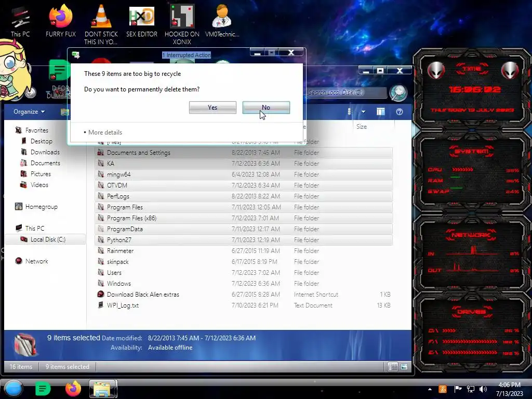Click the Start orb button
Viewport: 532px width, 399px height.
click(14, 389)
